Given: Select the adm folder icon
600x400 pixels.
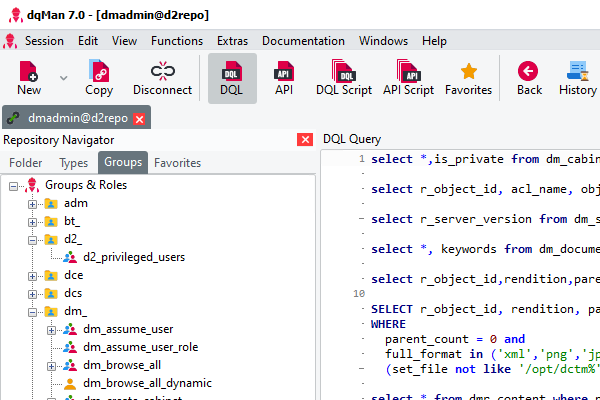Looking at the screenshot, I should (x=51, y=204).
